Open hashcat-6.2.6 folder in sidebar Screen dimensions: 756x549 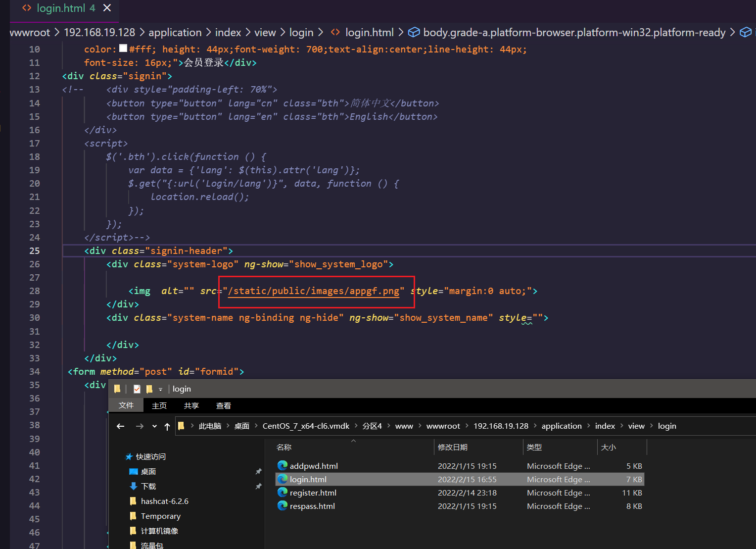pyautogui.click(x=159, y=501)
